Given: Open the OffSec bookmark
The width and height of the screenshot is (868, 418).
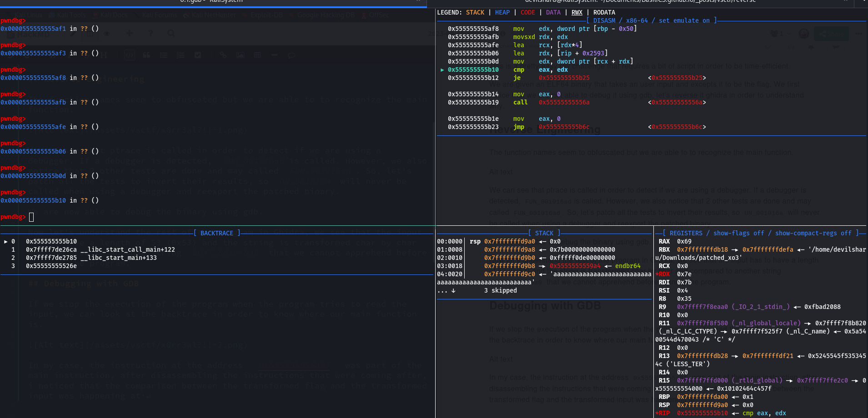Looking at the screenshot, I should point(376,15).
